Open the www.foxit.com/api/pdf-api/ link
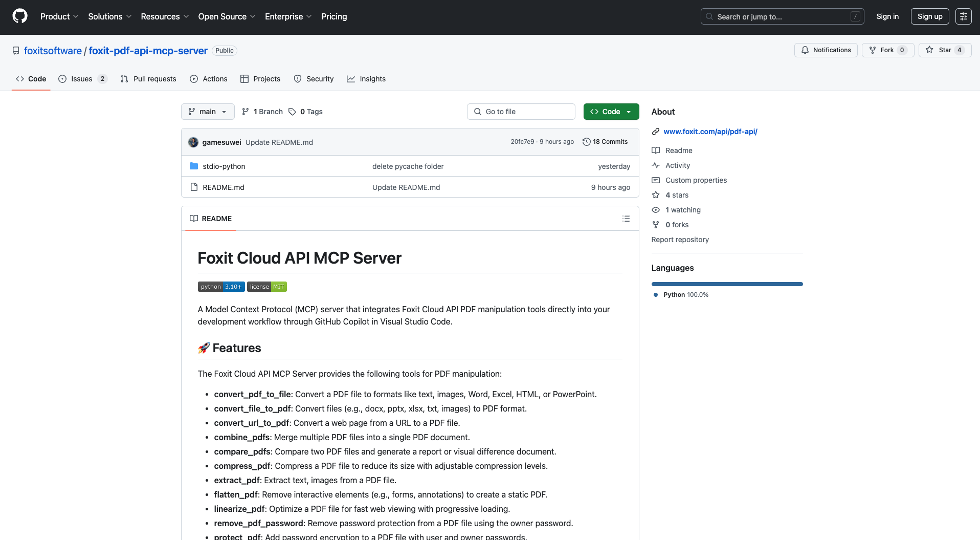This screenshot has height=540, width=980. pos(710,132)
